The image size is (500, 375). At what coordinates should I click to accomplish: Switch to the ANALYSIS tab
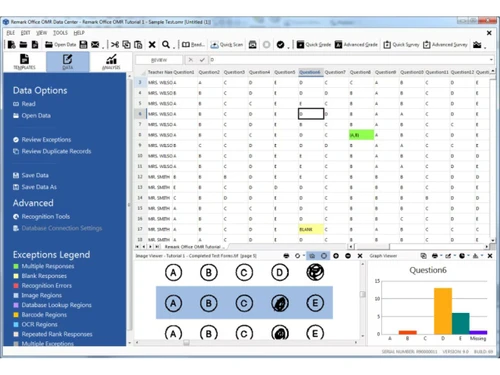111,62
